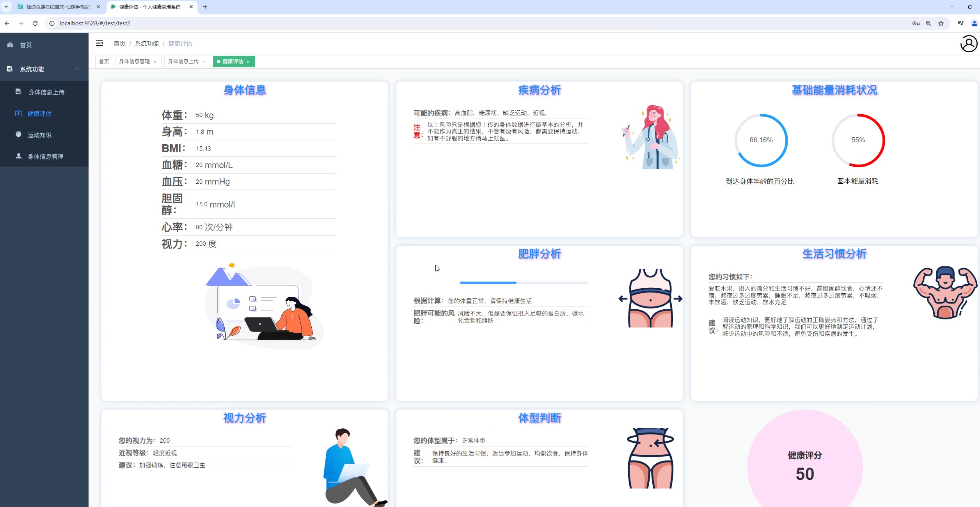The image size is (980, 507).
Task: Reload the page in browser
Action: point(35,23)
